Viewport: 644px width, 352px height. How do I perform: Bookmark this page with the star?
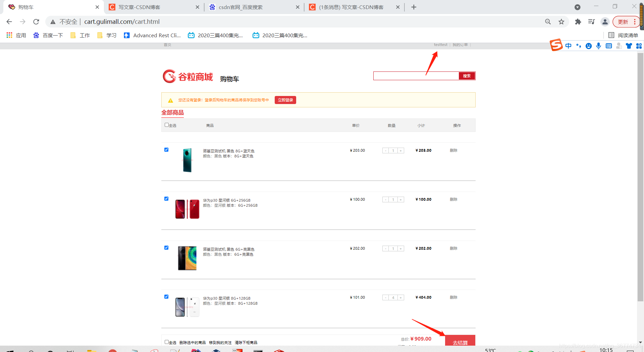pyautogui.click(x=561, y=22)
